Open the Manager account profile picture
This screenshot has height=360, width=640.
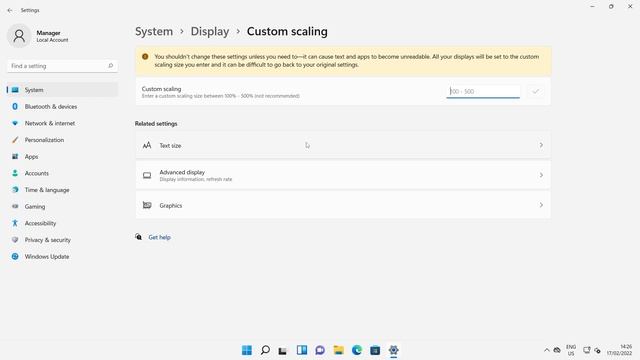pos(19,36)
